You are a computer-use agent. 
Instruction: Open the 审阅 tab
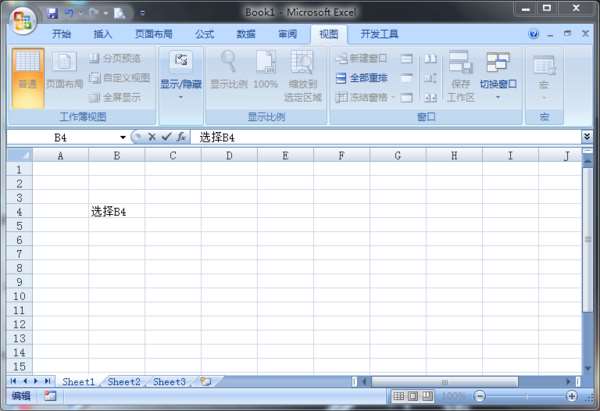(287, 34)
